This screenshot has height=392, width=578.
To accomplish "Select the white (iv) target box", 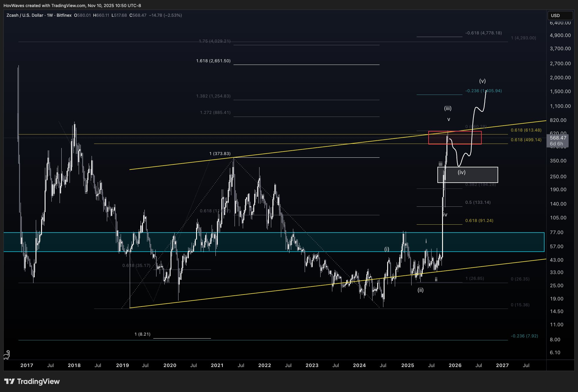I will click(x=468, y=175).
